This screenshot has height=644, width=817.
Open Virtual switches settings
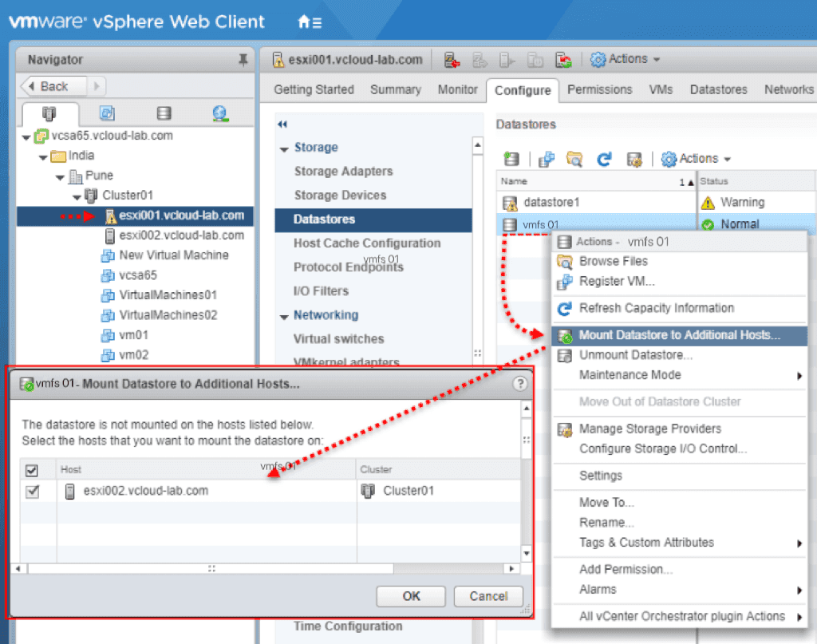[x=338, y=339]
